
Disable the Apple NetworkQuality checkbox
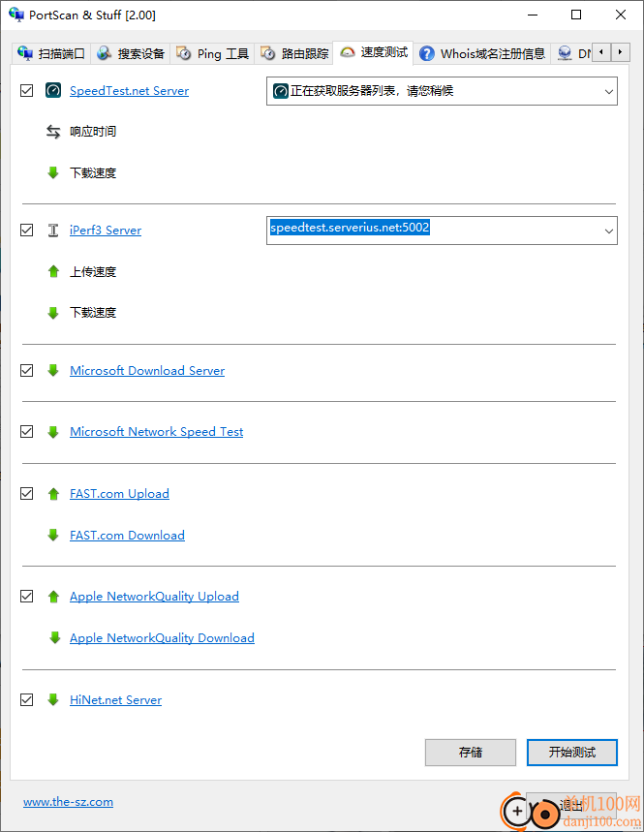point(26,597)
